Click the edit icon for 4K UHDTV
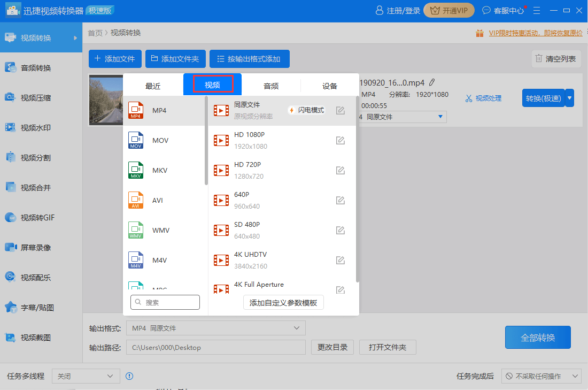 pyautogui.click(x=340, y=260)
